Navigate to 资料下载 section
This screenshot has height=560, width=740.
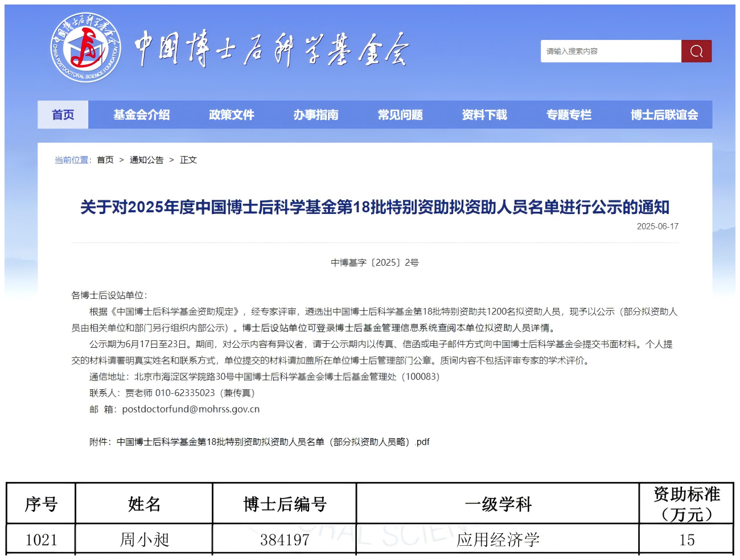[x=484, y=115]
